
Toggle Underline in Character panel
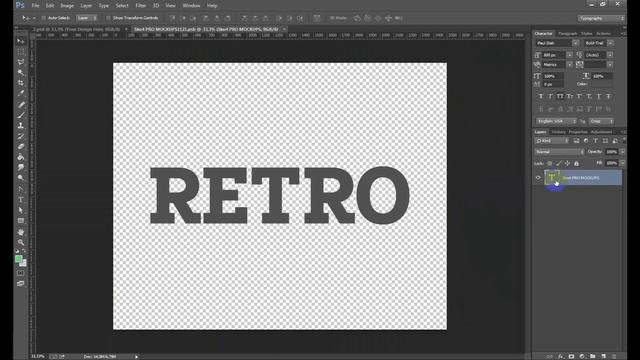point(599,96)
